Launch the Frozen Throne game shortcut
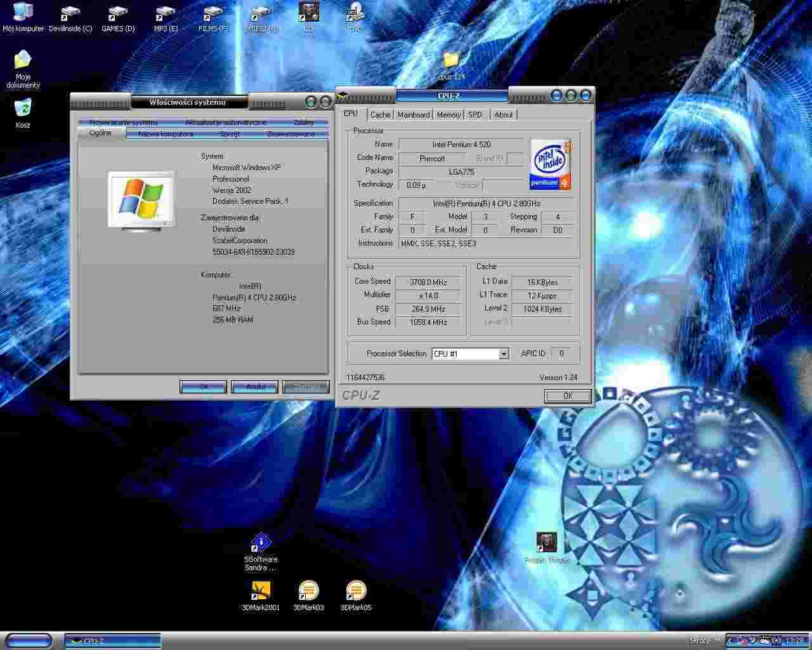Screen dimensions: 812x650 [546, 548]
